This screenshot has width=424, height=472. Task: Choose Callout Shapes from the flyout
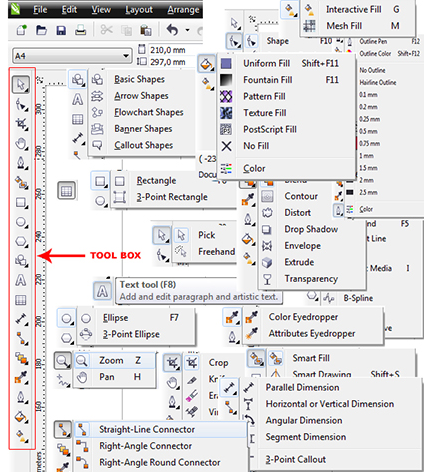143,145
